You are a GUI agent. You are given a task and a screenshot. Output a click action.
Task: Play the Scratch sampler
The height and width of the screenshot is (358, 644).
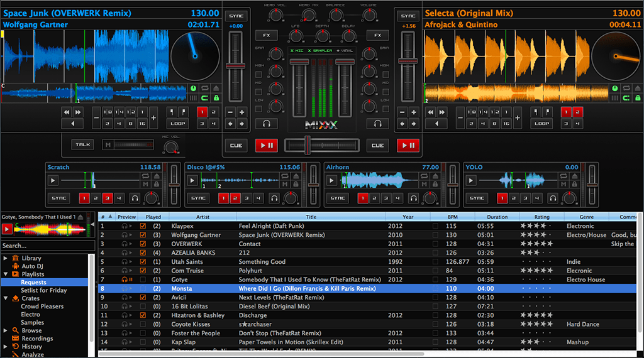(x=53, y=180)
